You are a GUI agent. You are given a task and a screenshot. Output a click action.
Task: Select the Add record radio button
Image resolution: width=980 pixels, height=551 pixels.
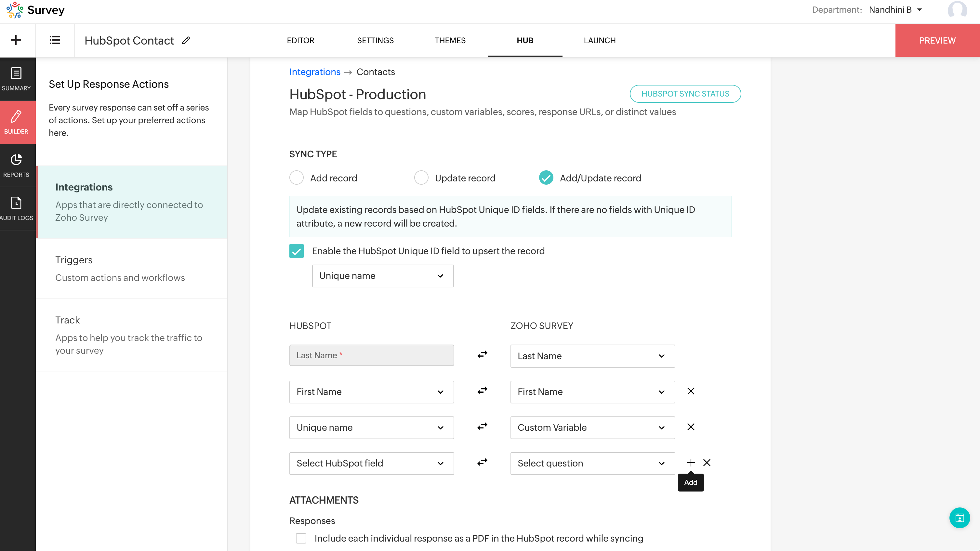(x=296, y=177)
